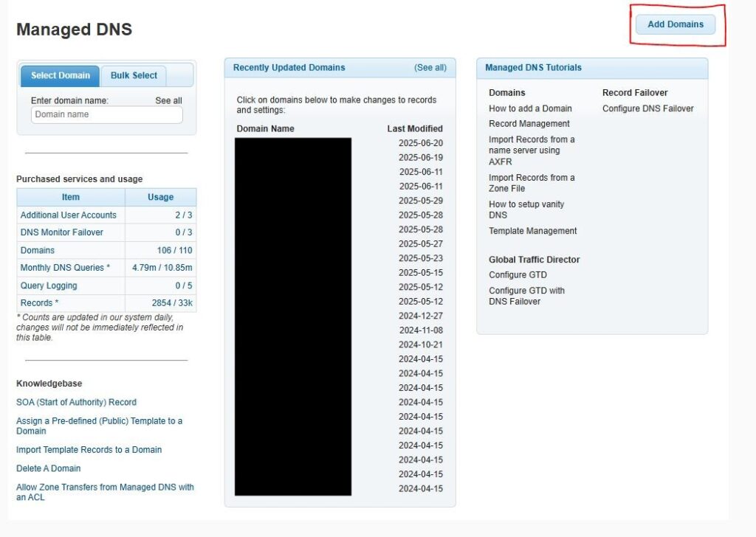The width and height of the screenshot is (756, 537).
Task: Click the 0 / 5 query logging value
Action: click(183, 285)
